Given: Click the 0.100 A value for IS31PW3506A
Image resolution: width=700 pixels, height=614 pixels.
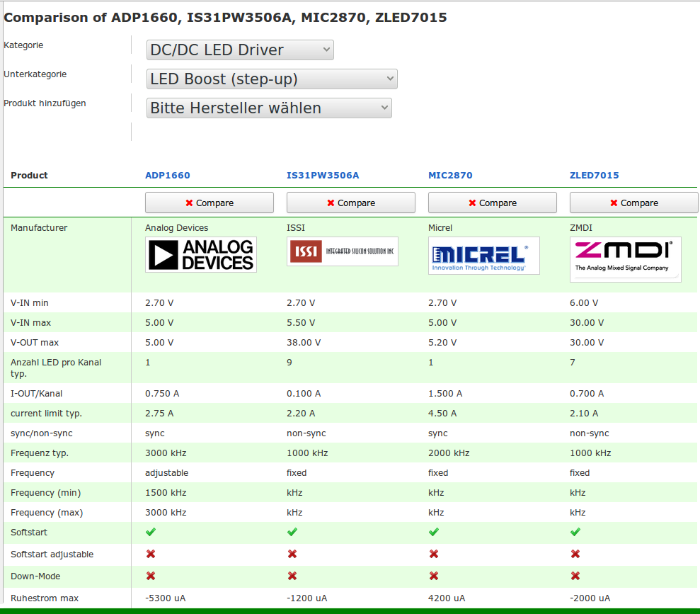Looking at the screenshot, I should pyautogui.click(x=304, y=394).
